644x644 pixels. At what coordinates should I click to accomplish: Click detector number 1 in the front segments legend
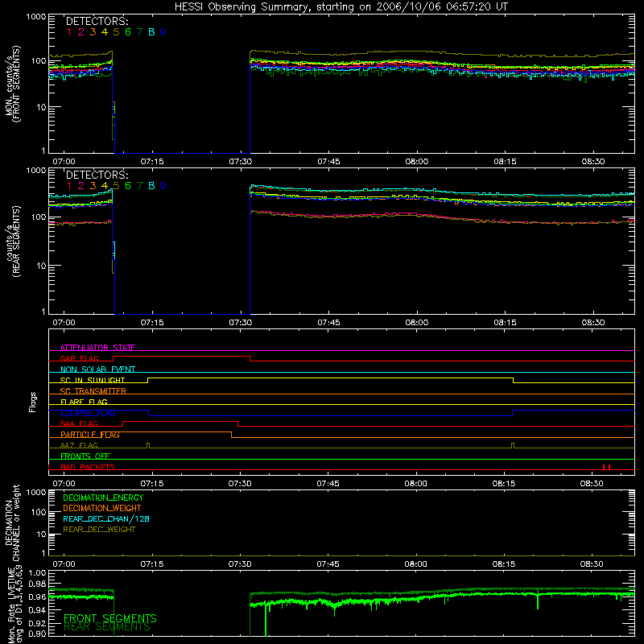click(69, 32)
